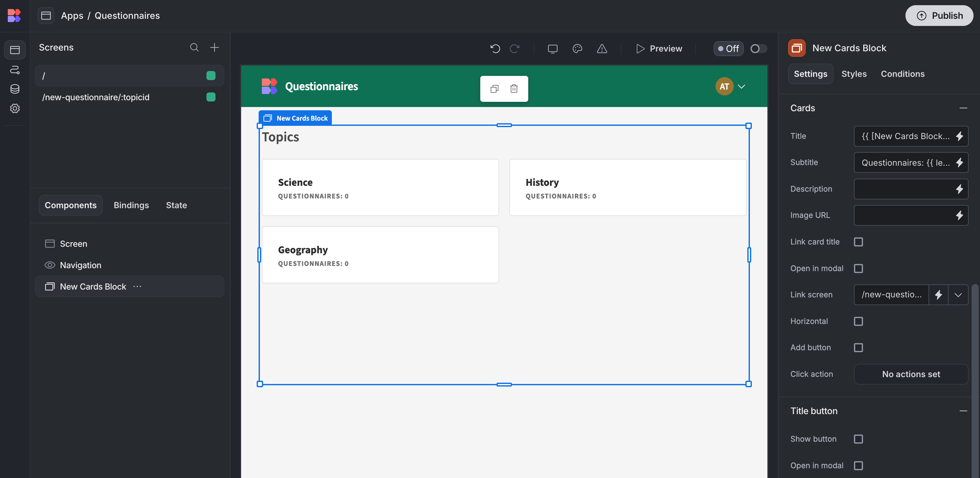Select the Components tab
This screenshot has height=478, width=980.
click(71, 205)
